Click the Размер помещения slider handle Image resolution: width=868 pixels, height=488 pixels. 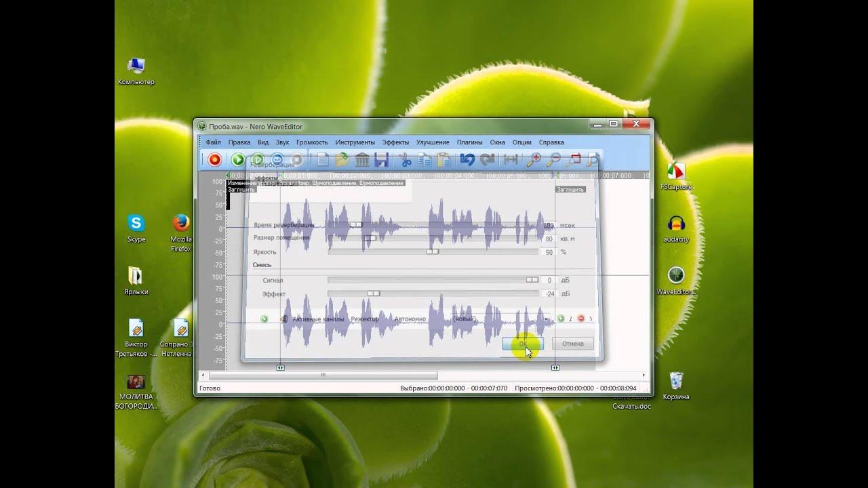[x=370, y=238]
